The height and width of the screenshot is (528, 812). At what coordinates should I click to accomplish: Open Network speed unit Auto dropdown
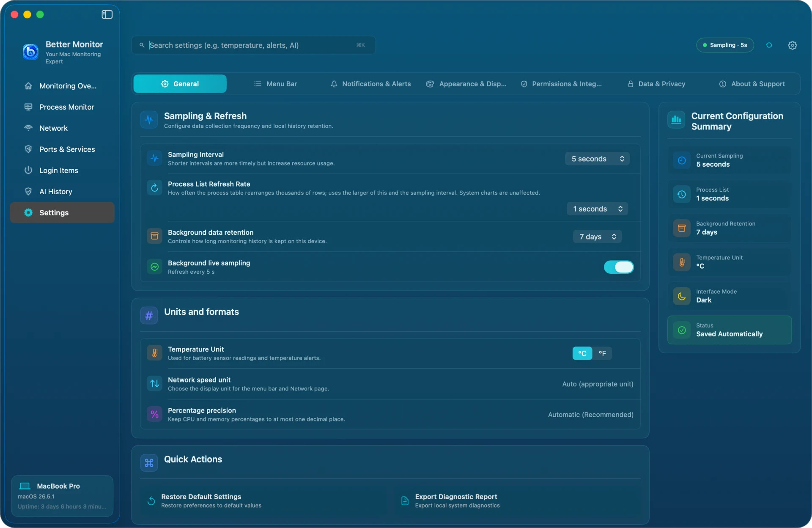click(x=598, y=384)
